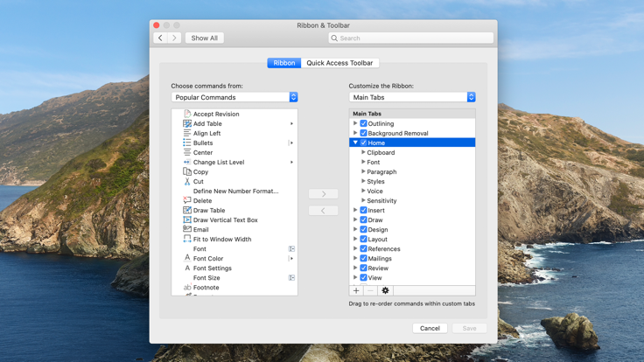Image resolution: width=644 pixels, height=362 pixels.
Task: Open the Bullets submenu arrow
Action: 291,143
